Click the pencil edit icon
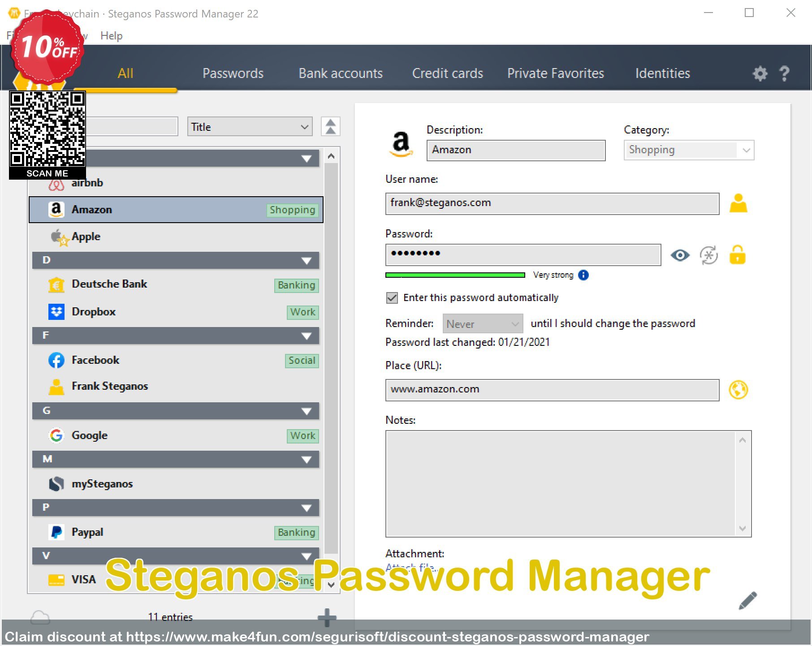 click(747, 601)
